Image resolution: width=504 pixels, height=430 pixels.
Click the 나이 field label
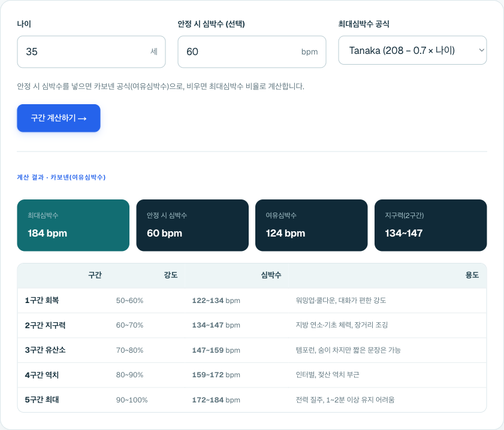(24, 24)
